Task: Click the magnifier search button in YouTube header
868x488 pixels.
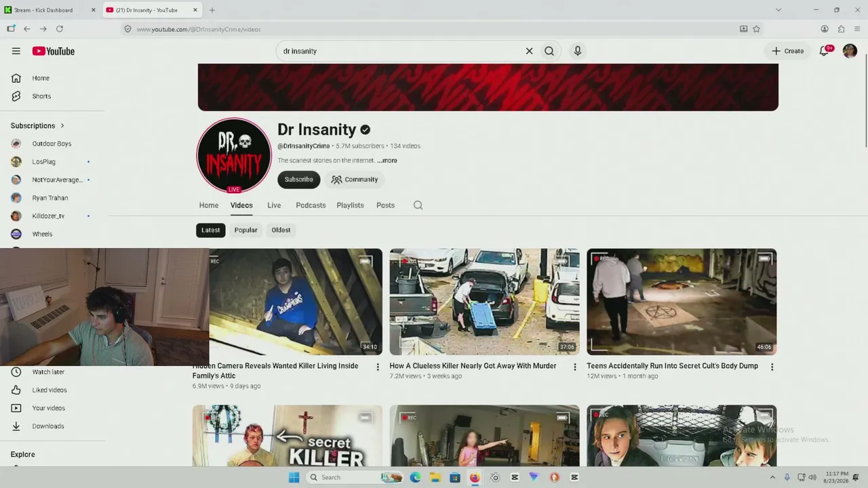Action: pos(549,51)
